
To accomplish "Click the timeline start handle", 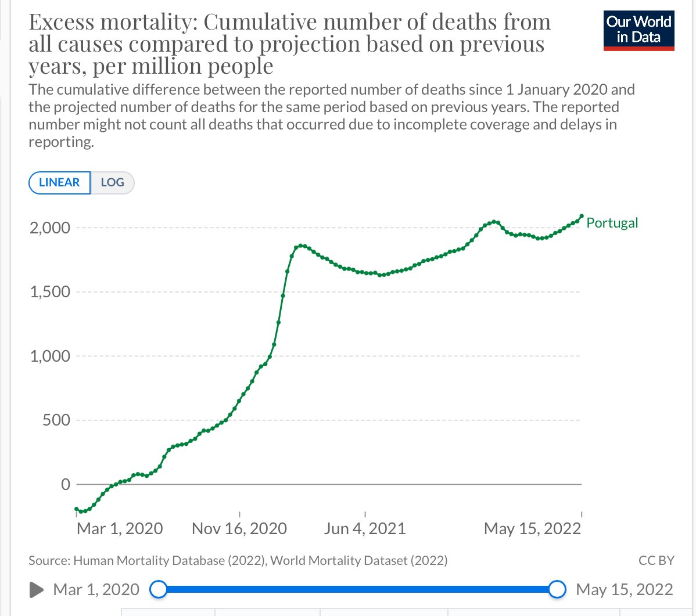I will 158,590.
